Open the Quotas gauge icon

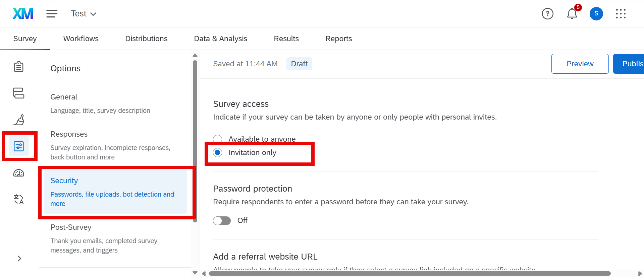[19, 173]
